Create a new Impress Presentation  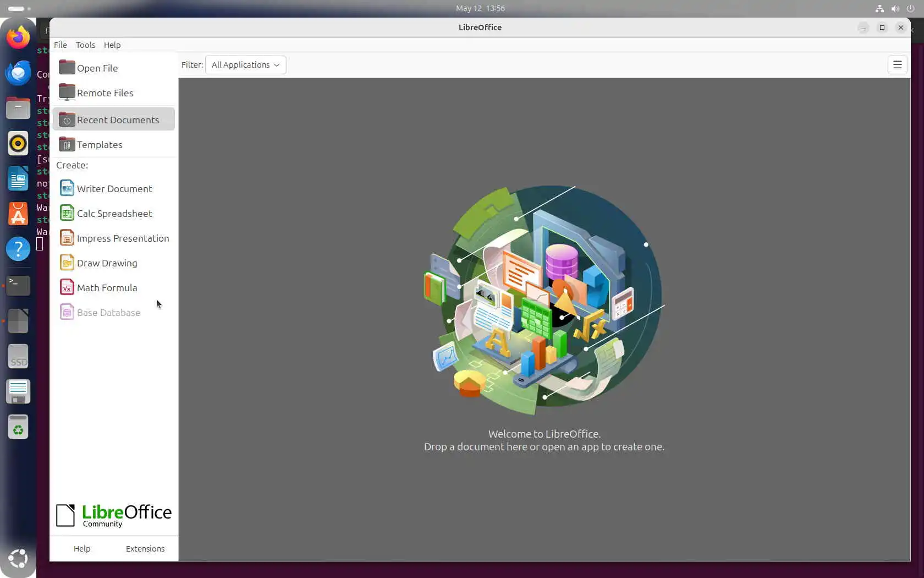114,238
